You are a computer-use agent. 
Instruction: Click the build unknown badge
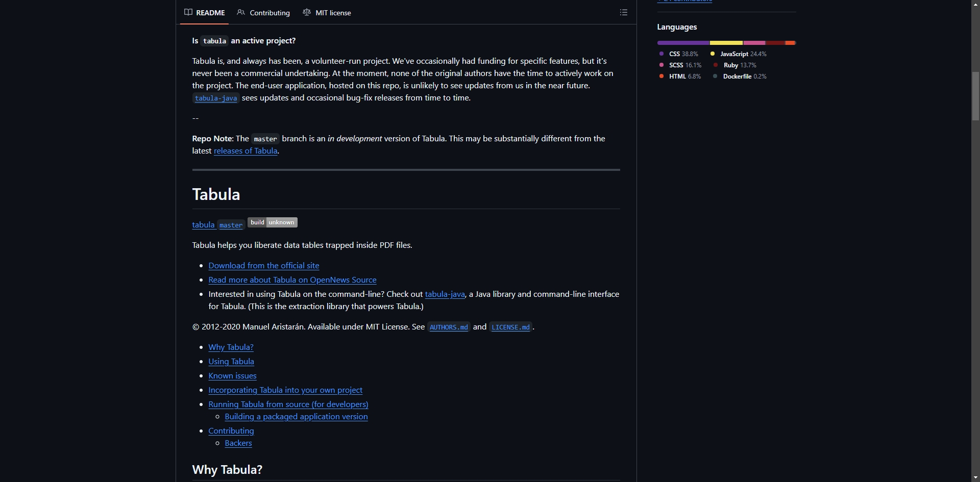click(x=273, y=222)
